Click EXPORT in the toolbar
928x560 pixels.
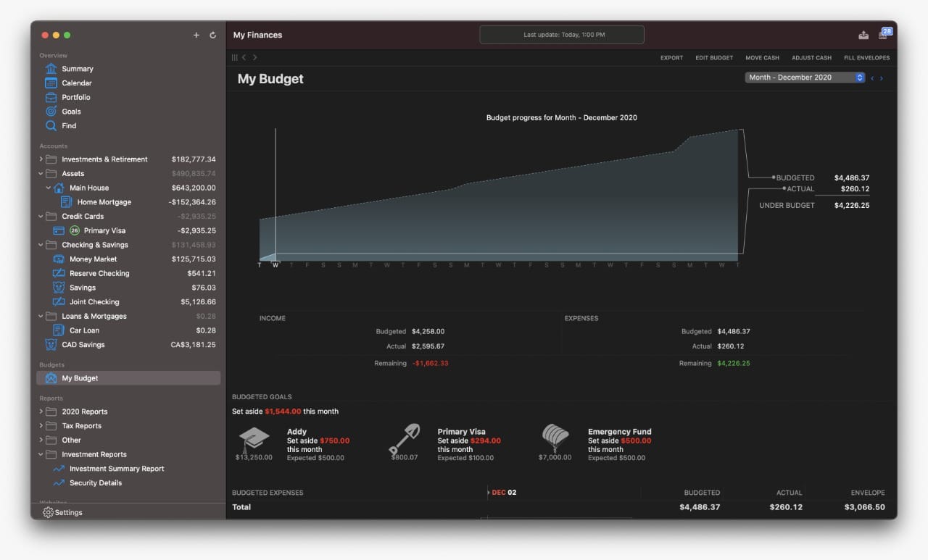(x=671, y=58)
